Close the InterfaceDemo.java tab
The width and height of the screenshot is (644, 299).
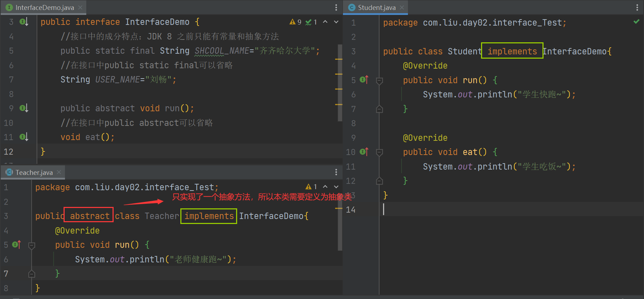(80, 7)
